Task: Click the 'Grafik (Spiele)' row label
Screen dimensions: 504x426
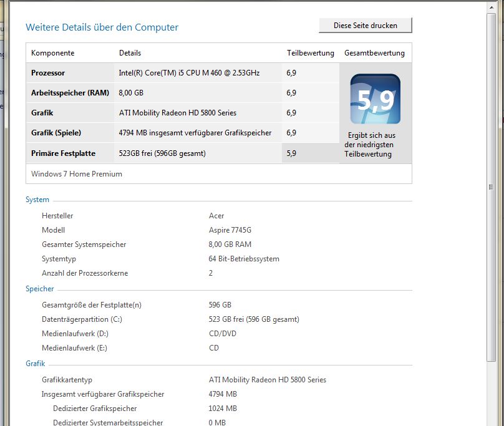Action: (56, 133)
